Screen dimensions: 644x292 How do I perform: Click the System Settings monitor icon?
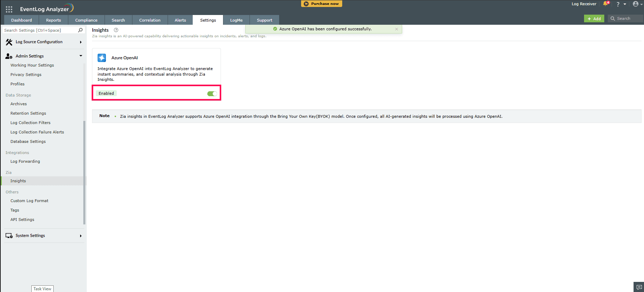coord(9,236)
